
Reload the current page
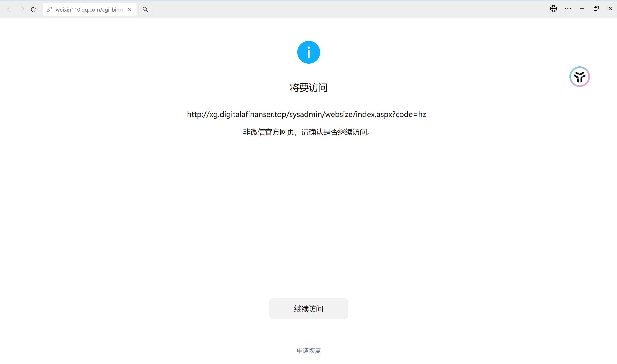pyautogui.click(x=34, y=9)
